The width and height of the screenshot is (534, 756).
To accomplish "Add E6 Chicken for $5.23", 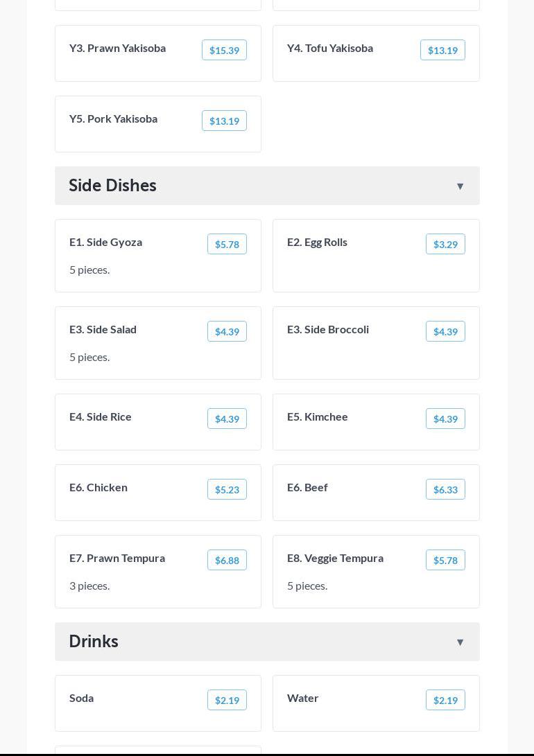I will pos(227,489).
